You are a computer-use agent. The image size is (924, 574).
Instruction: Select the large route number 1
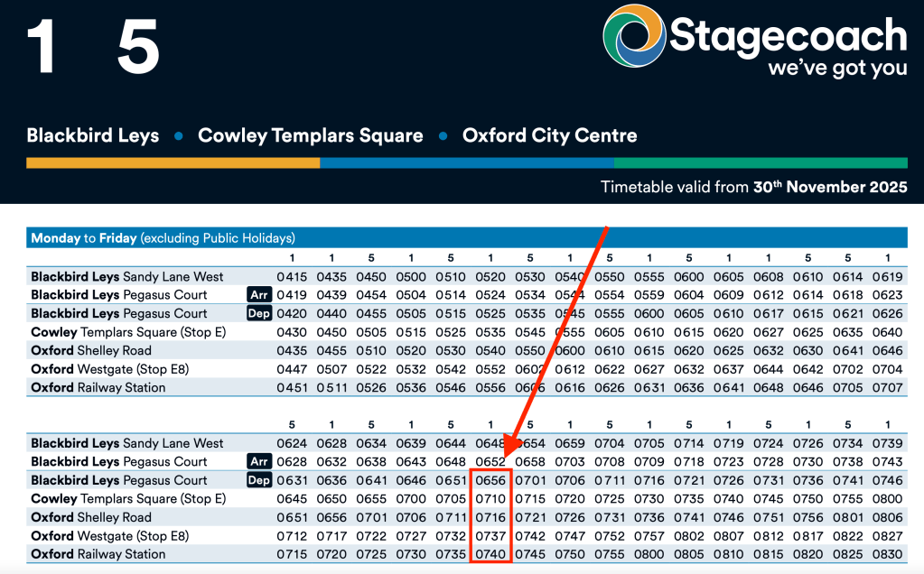point(42,47)
